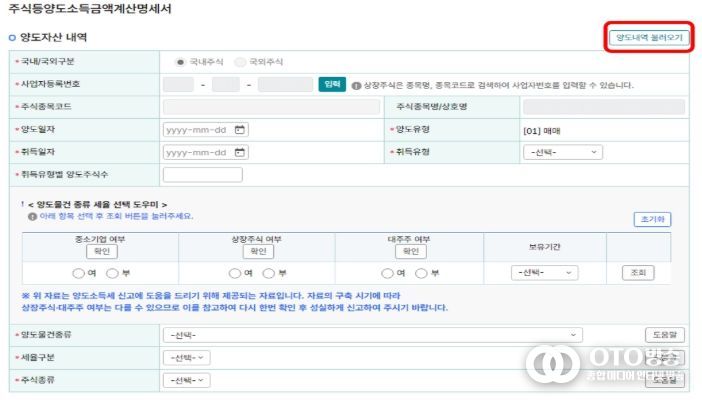Screen dimensions: 702x400
Task: Select the 국외주식 radio button
Action: click(240, 62)
